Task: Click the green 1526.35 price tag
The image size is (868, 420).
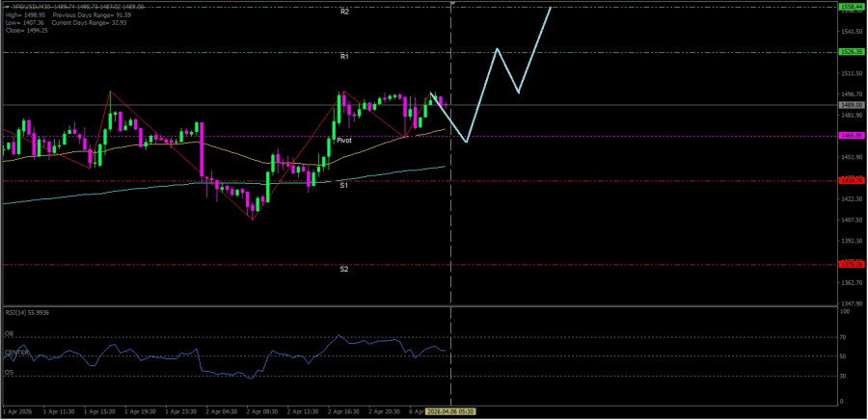Action: tap(852, 51)
